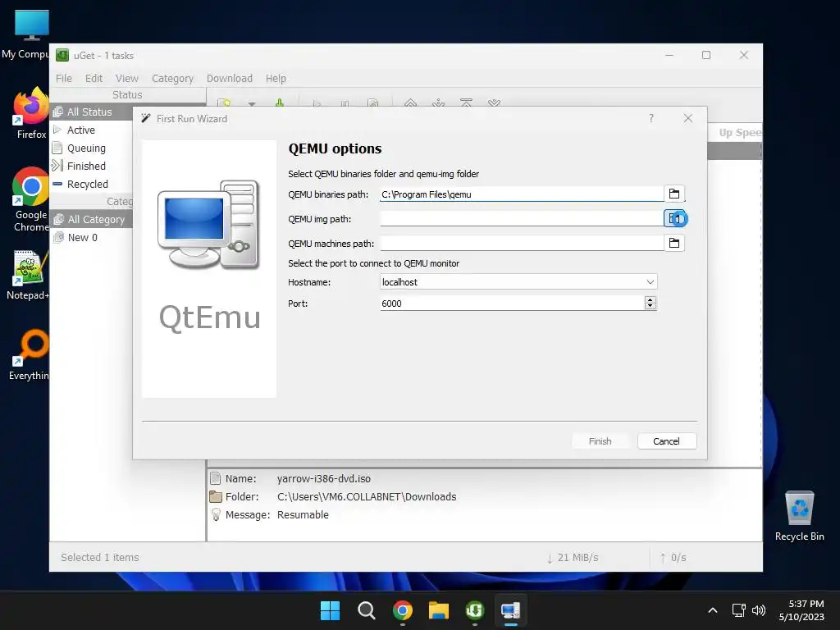Click the 'Resumable' message text
This screenshot has height=630, width=840.
303,515
